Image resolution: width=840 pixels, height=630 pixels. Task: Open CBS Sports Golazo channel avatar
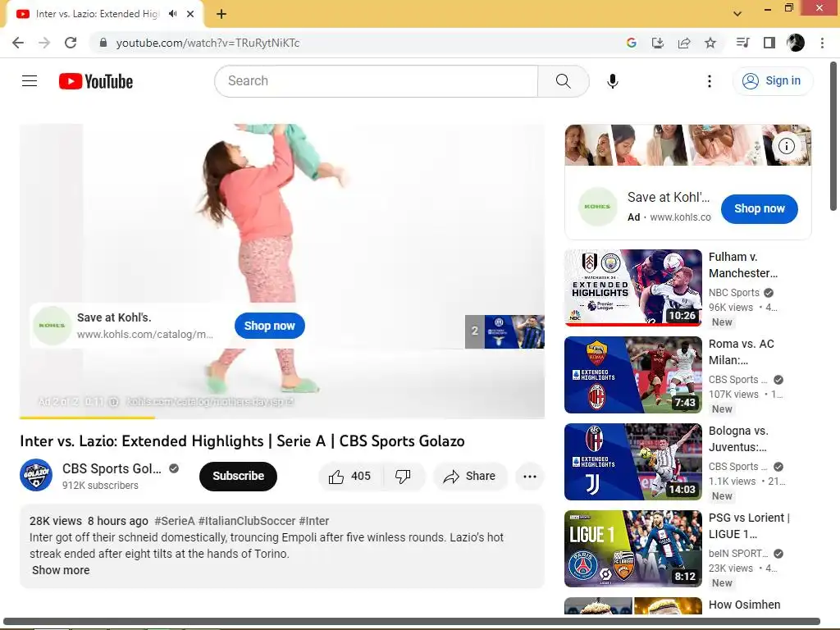point(36,475)
